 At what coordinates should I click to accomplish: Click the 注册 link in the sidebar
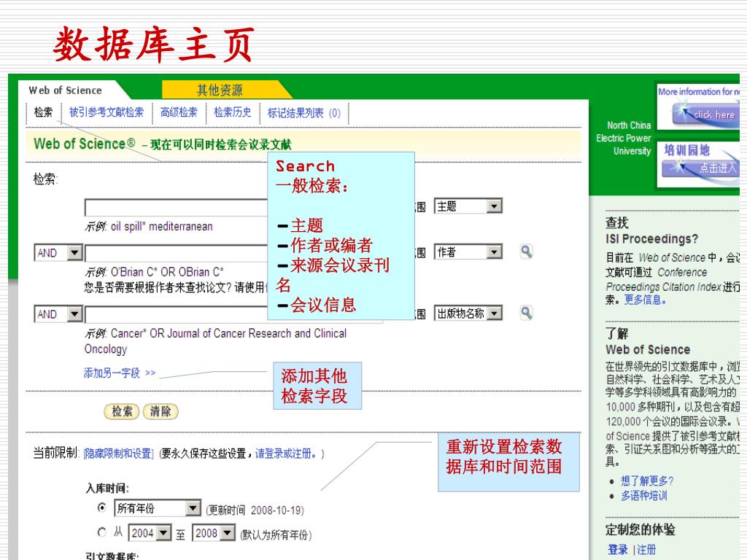pyautogui.click(x=646, y=550)
